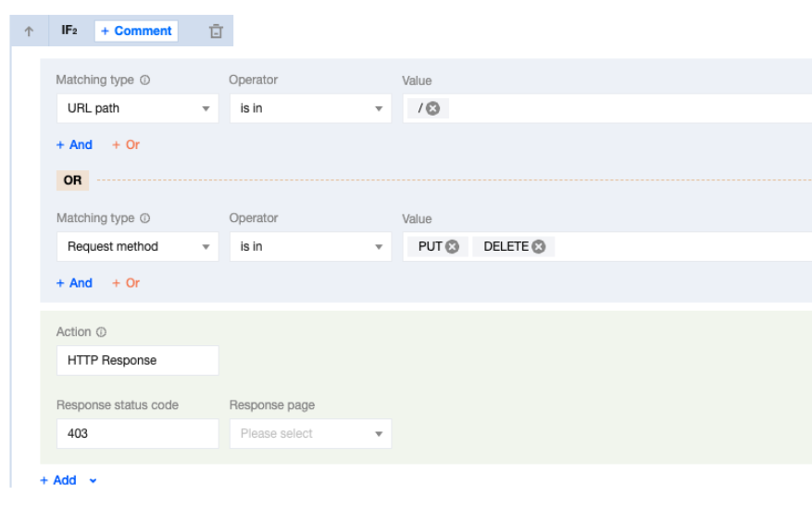The width and height of the screenshot is (812, 508).
Task: Remove the PUT value tag
Action: 452,247
